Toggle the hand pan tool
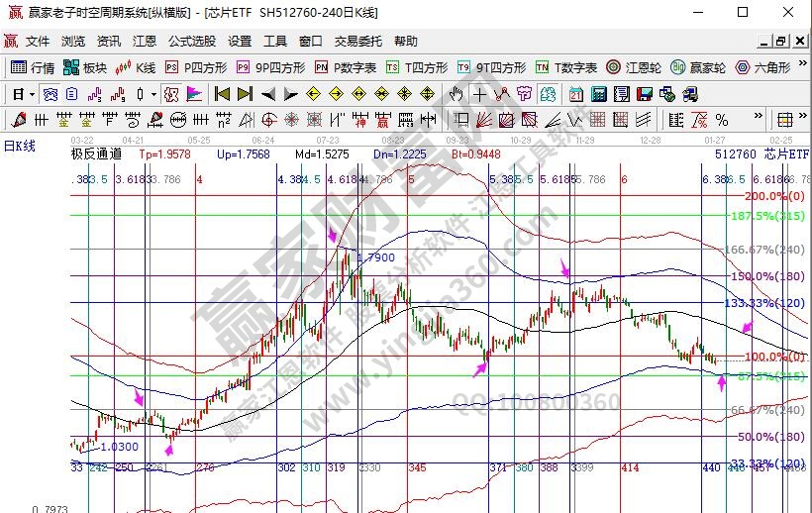This screenshot has height=513, width=812. 456,94
